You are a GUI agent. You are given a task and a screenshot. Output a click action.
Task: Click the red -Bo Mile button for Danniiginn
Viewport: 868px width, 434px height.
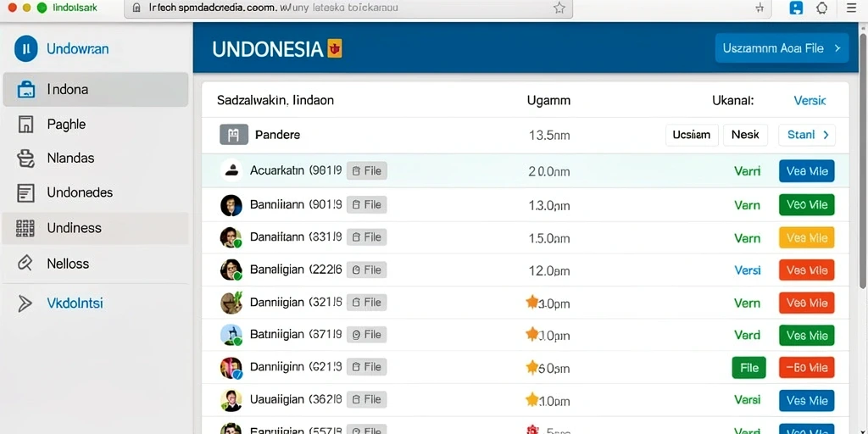pyautogui.click(x=807, y=368)
